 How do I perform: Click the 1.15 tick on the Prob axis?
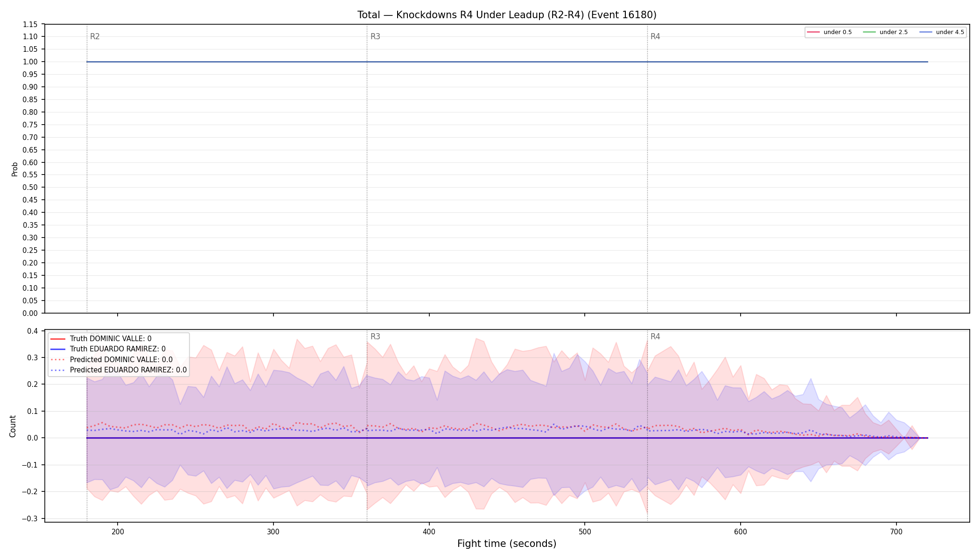coord(30,24)
